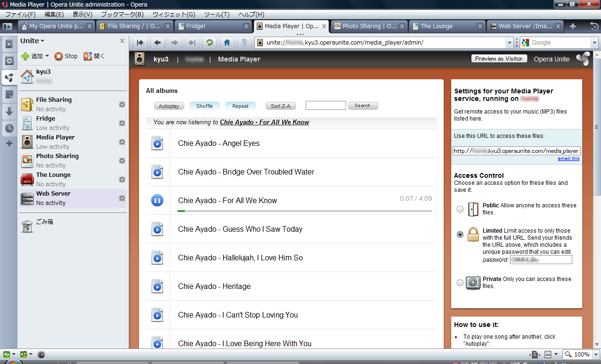Open The Lounge settings gear
The image size is (601, 364).
(122, 179)
